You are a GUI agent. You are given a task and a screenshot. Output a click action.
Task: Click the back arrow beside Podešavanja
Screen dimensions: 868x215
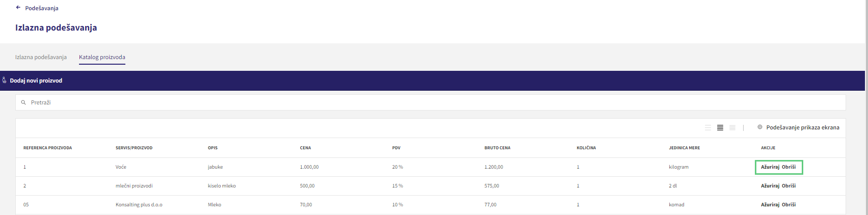18,8
